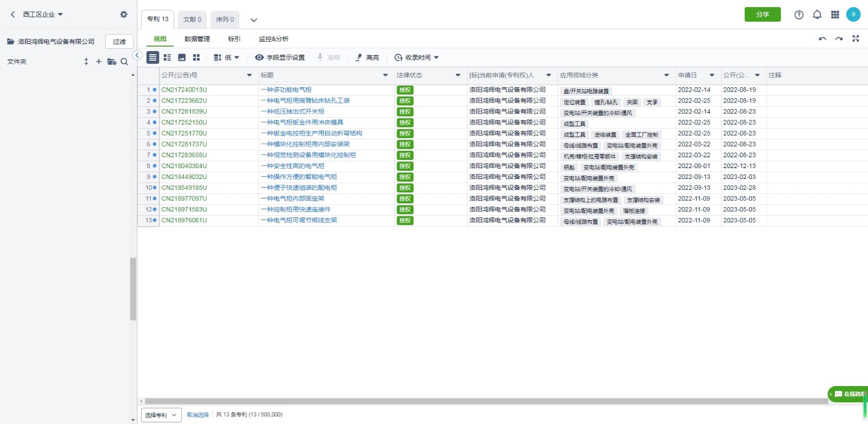This screenshot has height=424, width=868.
Task: Open the 公开(公告)号 column dropdown arrow
Action: coord(250,75)
